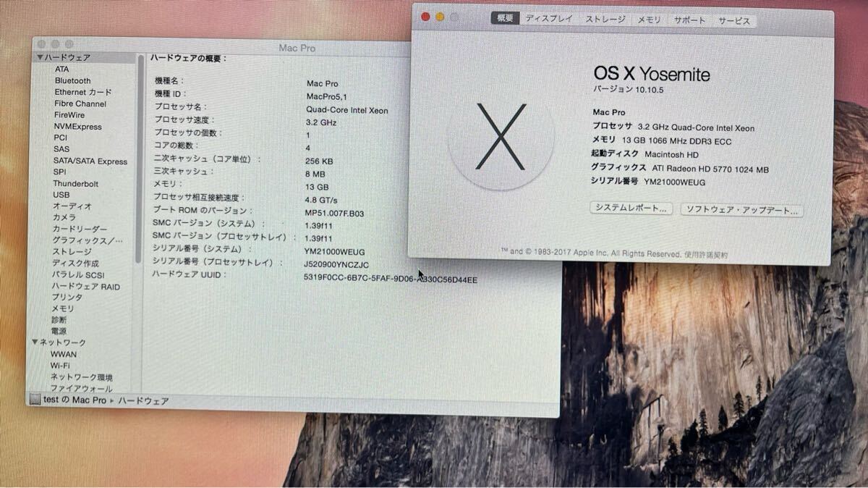Minimize the About This Mac window

click(440, 17)
